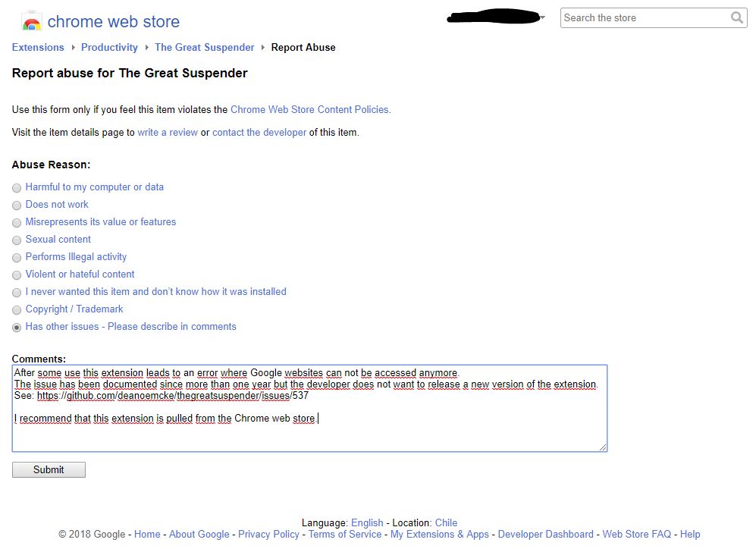Submit the abuse report
756x549 pixels.
click(x=49, y=470)
